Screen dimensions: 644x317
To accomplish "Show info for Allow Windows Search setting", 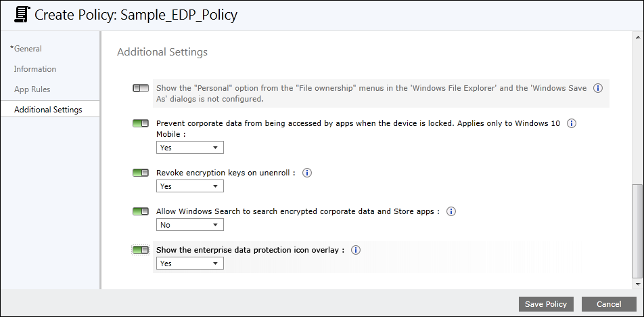I will tap(451, 211).
